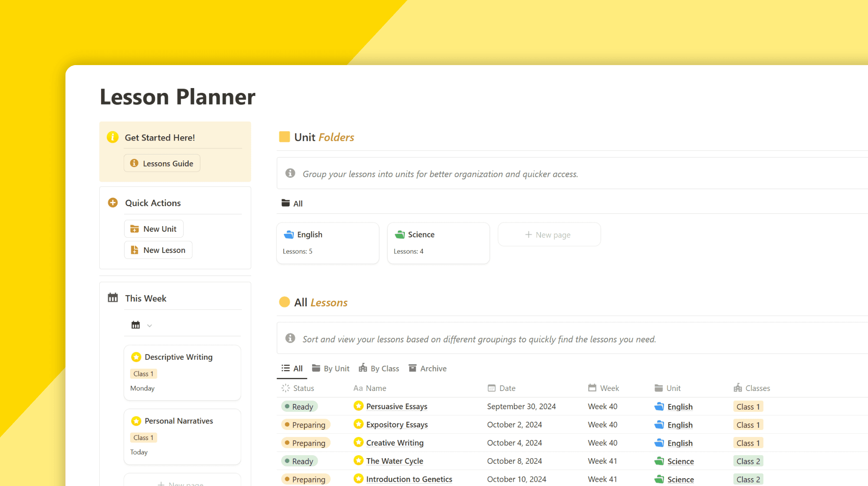Open the Introduction to Genetics lesson page
This screenshot has height=486, width=868.
tap(409, 479)
